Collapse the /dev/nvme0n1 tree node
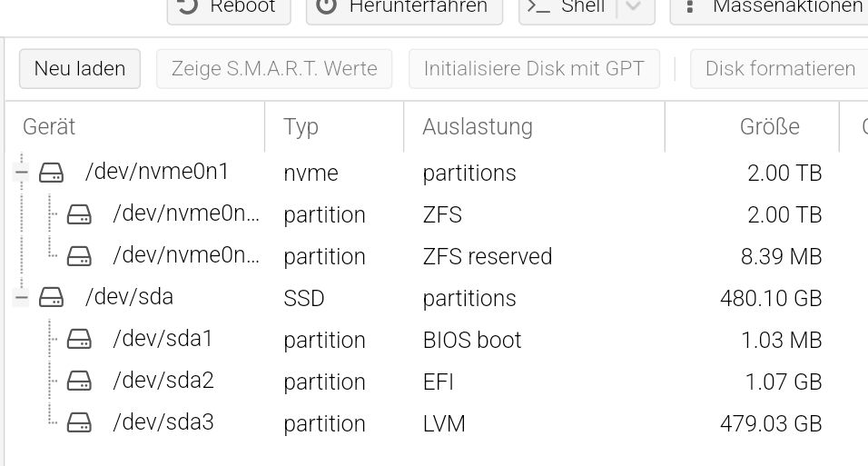The width and height of the screenshot is (868, 466). [21, 173]
